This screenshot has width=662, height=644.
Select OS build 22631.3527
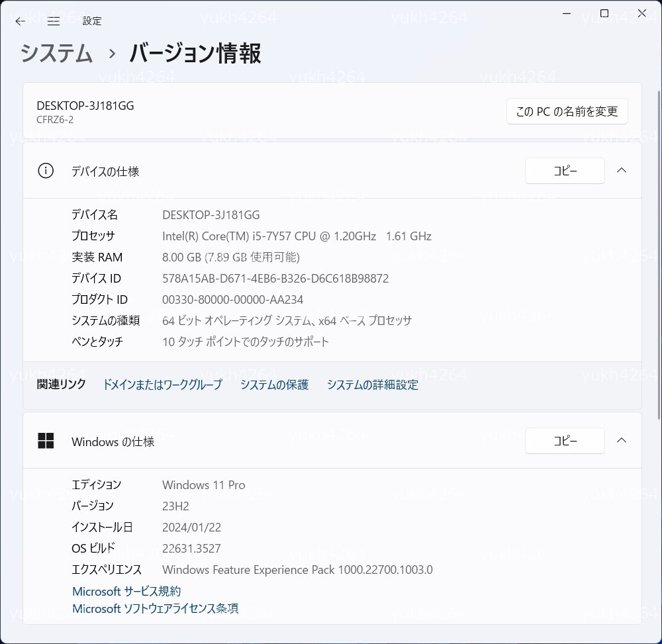(191, 549)
